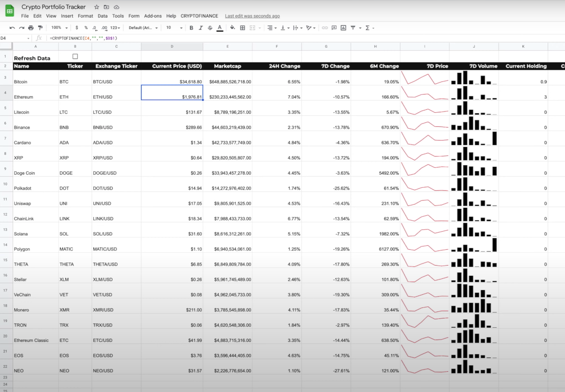Print the spreadsheet
Viewport: 565px width, 392px height.
pos(31,28)
